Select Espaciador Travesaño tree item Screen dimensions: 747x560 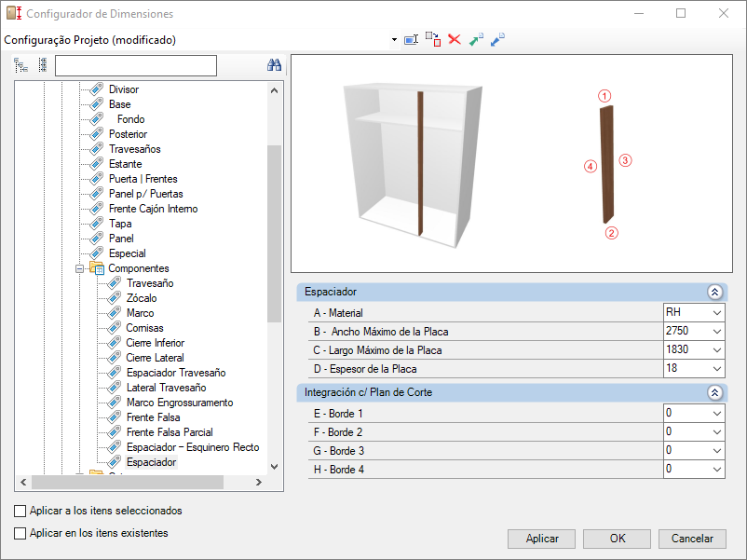[x=176, y=373]
